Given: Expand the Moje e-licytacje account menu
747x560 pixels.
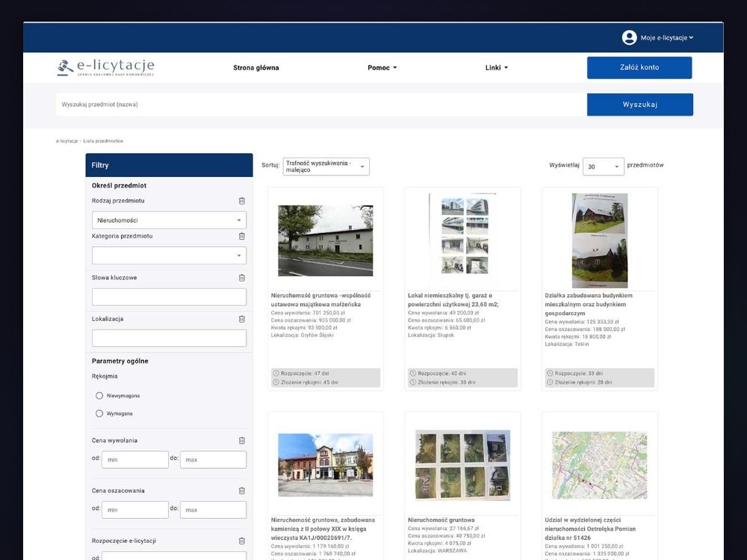Looking at the screenshot, I should click(666, 37).
